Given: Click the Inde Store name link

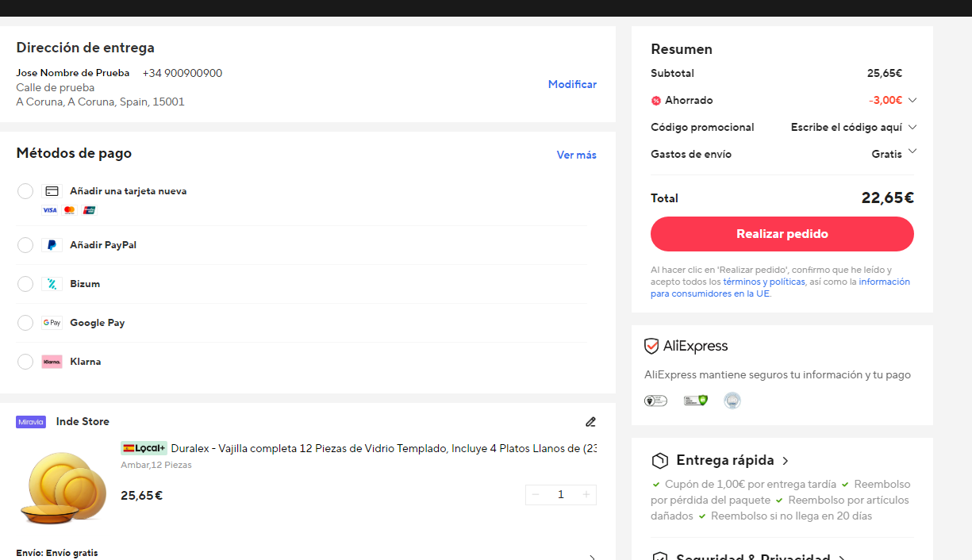Looking at the screenshot, I should pos(83,422).
